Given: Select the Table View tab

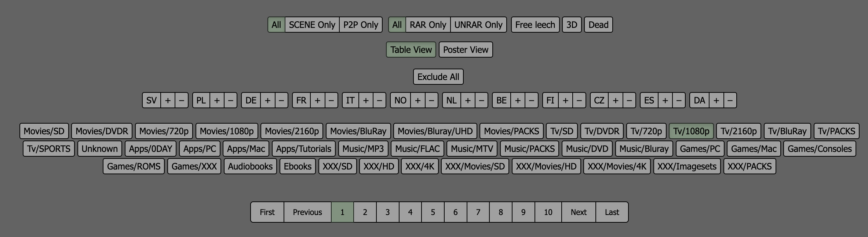Looking at the screenshot, I should pyautogui.click(x=411, y=50).
